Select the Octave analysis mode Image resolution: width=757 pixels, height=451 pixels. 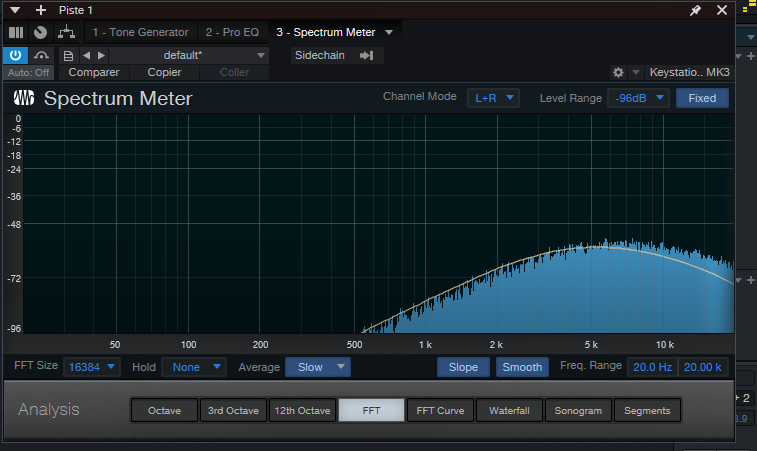click(x=164, y=410)
